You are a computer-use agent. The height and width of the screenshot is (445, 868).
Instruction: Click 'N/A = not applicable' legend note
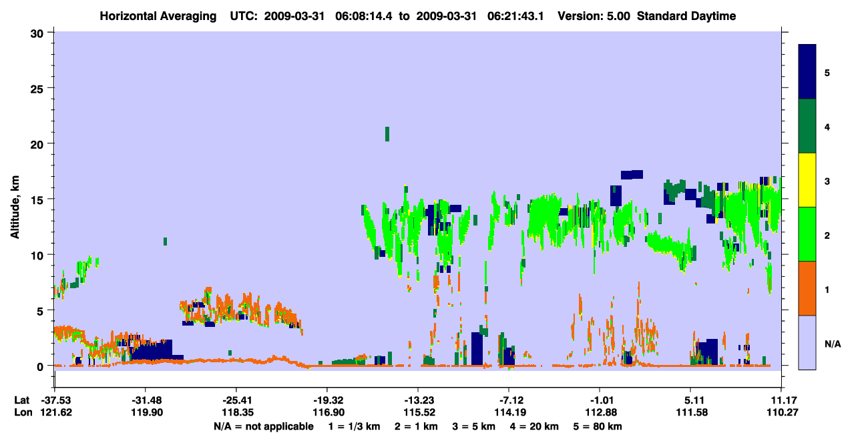264,426
